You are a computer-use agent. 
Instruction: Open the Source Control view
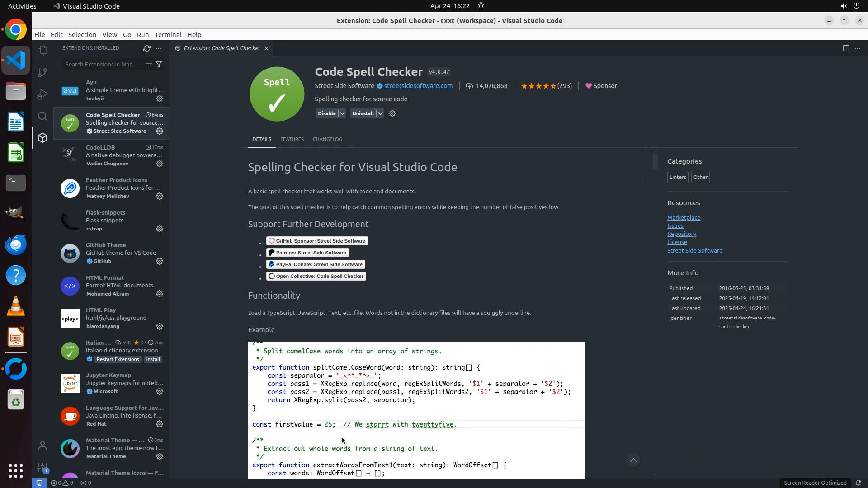pyautogui.click(x=42, y=73)
